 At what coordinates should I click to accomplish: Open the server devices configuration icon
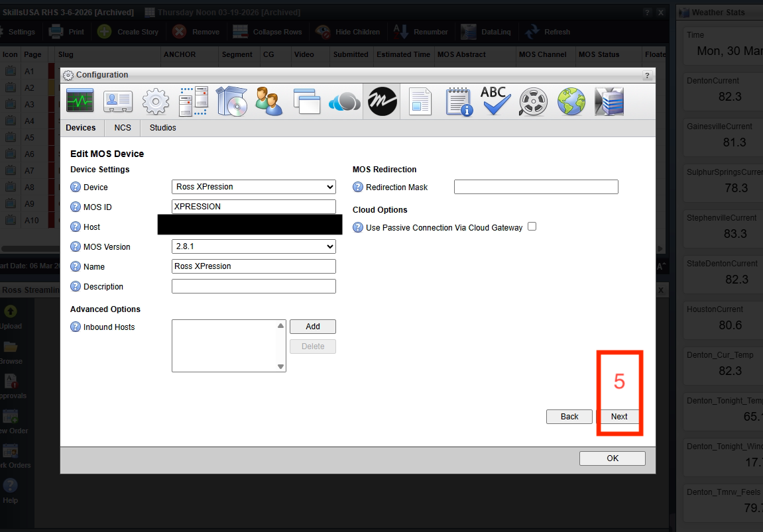tap(194, 101)
